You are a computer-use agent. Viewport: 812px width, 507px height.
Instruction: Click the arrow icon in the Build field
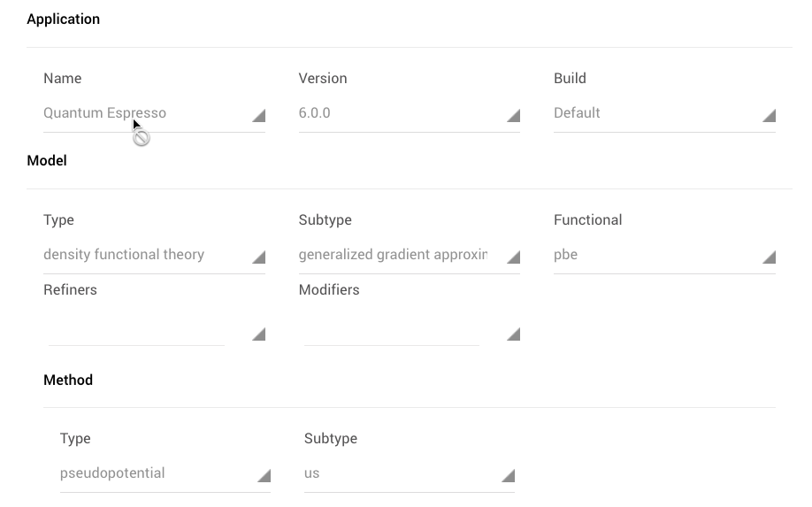click(x=770, y=116)
